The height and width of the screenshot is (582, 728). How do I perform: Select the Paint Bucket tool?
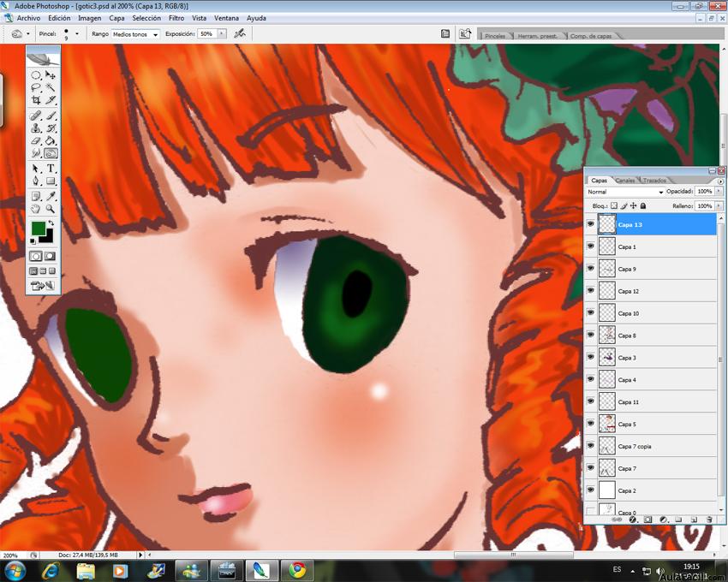point(51,140)
